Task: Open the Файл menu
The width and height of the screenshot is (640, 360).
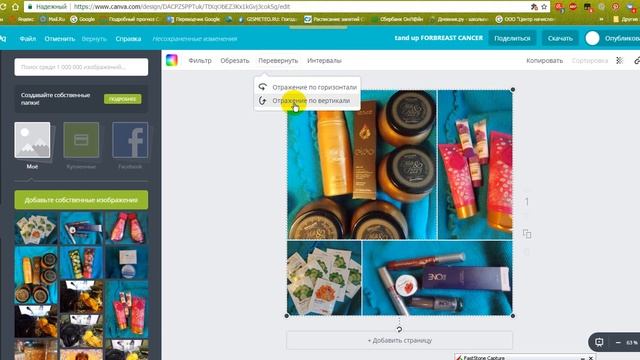Action: [x=28, y=39]
